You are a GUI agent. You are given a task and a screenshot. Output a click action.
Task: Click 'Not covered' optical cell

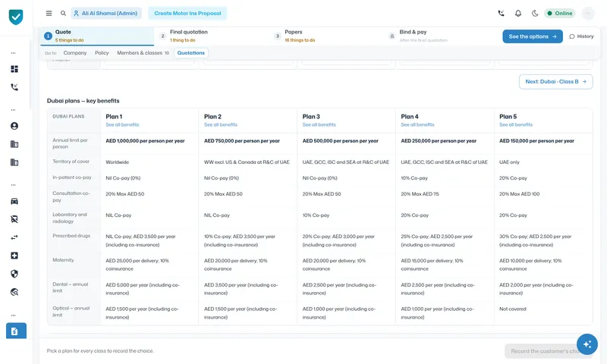pyautogui.click(x=513, y=309)
